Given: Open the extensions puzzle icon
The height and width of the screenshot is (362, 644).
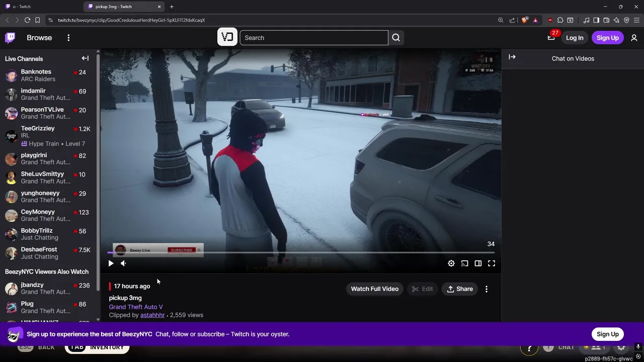Looking at the screenshot, I should click(560, 20).
